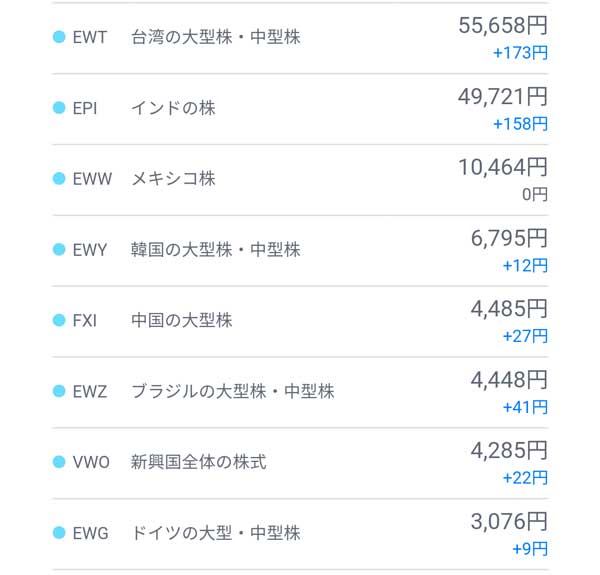Select the インドの株 fund name
The height and width of the screenshot is (575, 600).
tap(173, 109)
